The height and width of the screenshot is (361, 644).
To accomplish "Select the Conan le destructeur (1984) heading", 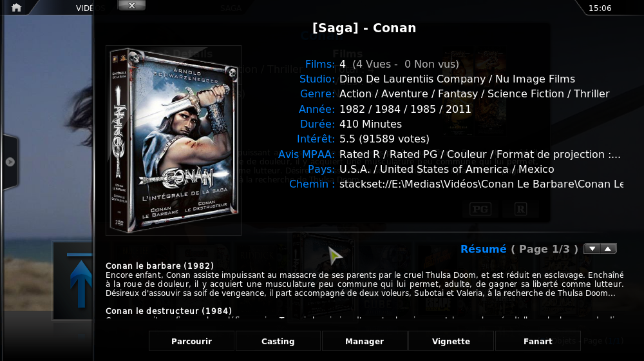I will (169, 311).
